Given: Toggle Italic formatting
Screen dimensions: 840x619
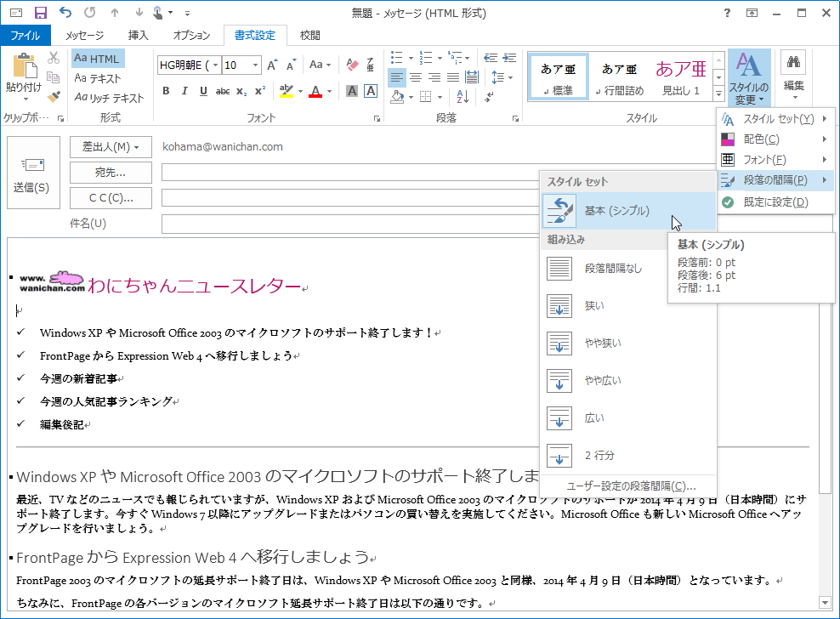Looking at the screenshot, I should pyautogui.click(x=184, y=91).
